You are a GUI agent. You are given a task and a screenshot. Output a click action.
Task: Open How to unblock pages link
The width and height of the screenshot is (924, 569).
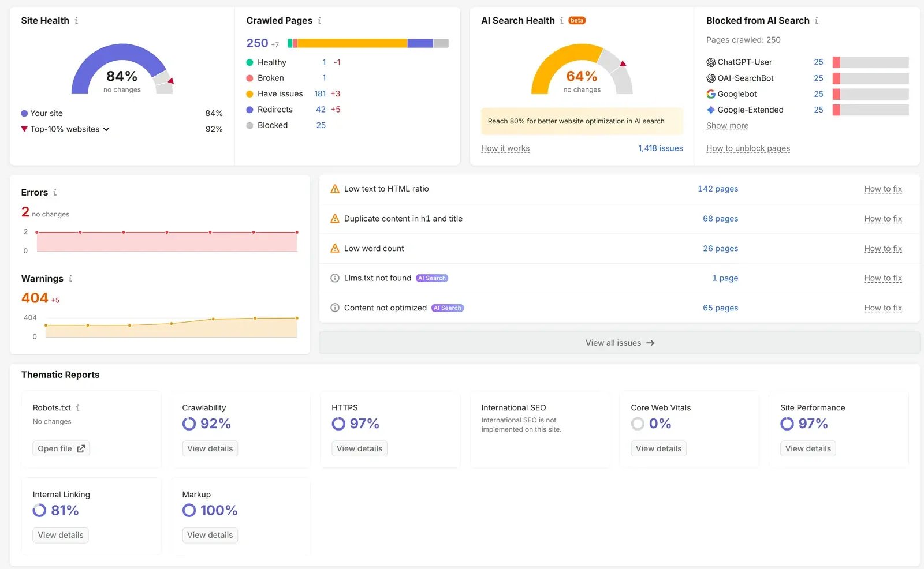[748, 148]
